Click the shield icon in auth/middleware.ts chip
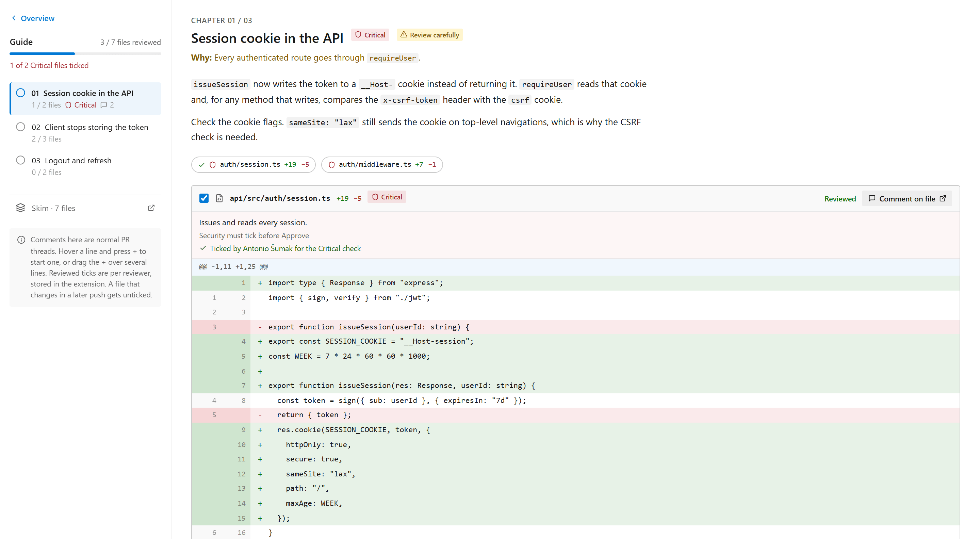This screenshot has height=539, width=980. click(331, 165)
